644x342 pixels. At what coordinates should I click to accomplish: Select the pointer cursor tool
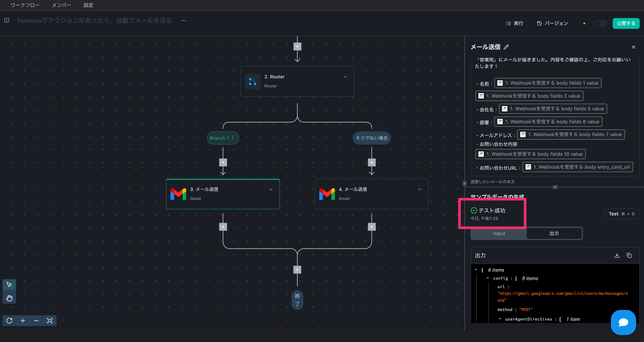coord(9,284)
